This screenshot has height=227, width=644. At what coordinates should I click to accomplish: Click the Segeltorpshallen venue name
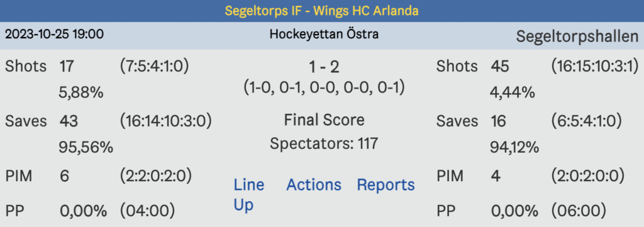tap(577, 36)
